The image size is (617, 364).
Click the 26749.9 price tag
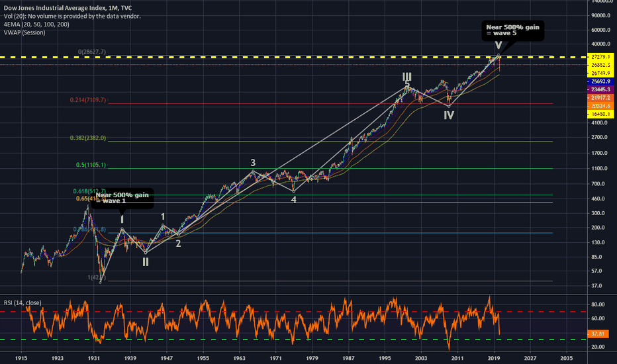tap(600, 73)
